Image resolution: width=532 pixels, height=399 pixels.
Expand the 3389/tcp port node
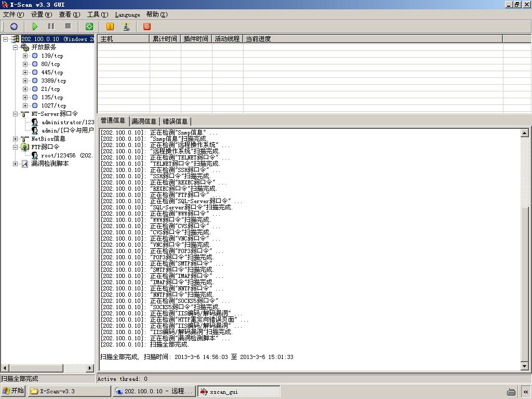coord(25,81)
